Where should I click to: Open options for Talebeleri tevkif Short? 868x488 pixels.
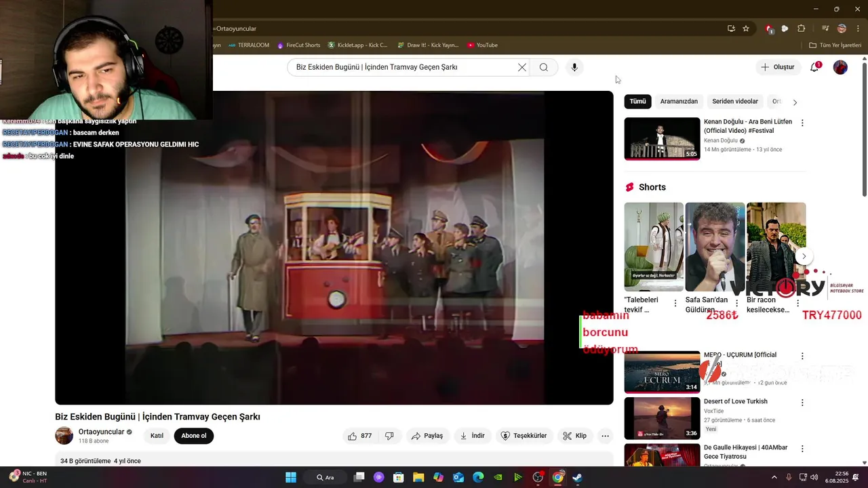coord(675,304)
